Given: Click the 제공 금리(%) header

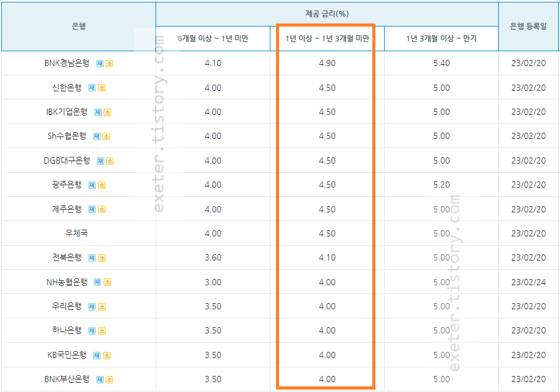Looking at the screenshot, I should click(x=327, y=14).
